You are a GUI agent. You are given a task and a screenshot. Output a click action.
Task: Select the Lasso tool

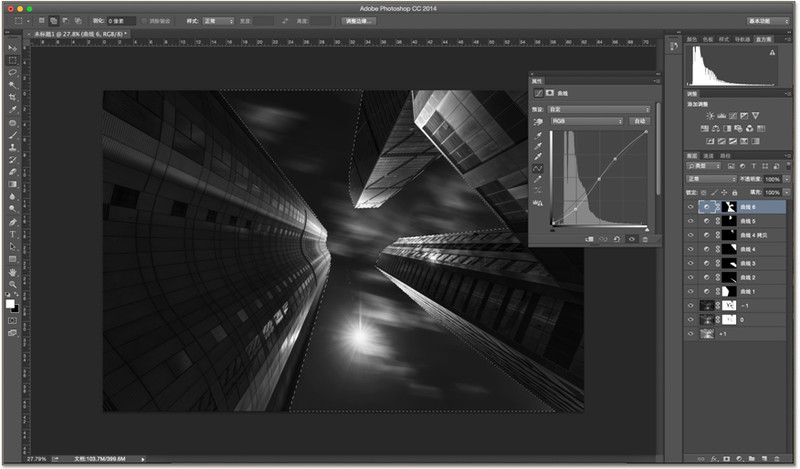(12, 72)
